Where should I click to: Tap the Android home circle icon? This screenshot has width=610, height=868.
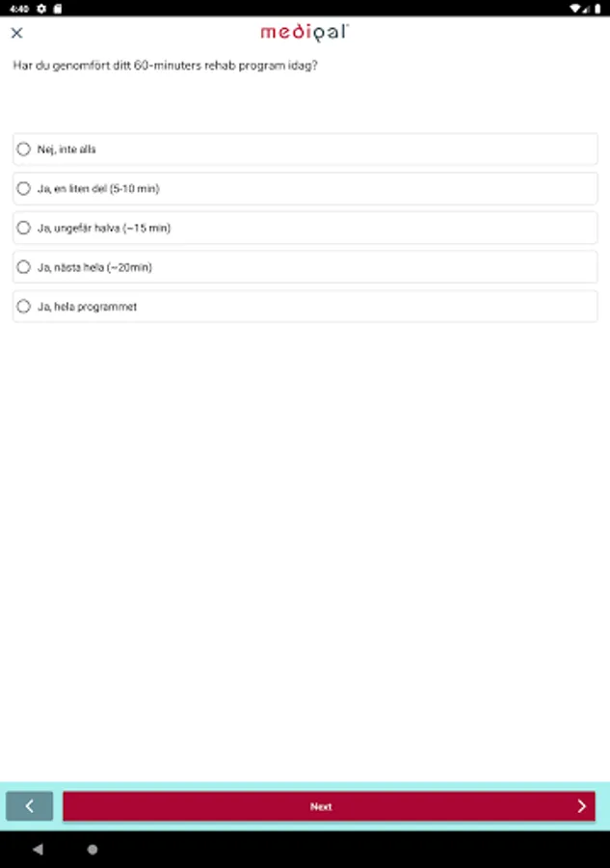click(x=93, y=850)
